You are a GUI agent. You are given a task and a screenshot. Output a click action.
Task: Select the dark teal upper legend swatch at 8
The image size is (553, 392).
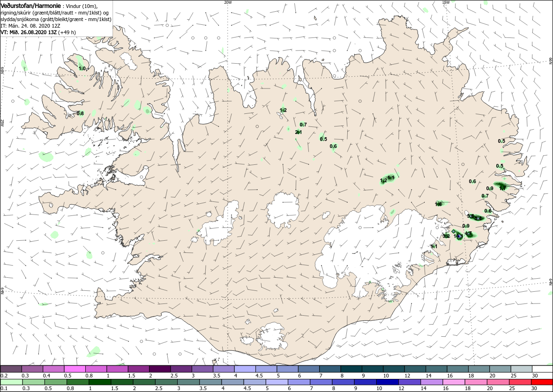[x=351, y=369]
